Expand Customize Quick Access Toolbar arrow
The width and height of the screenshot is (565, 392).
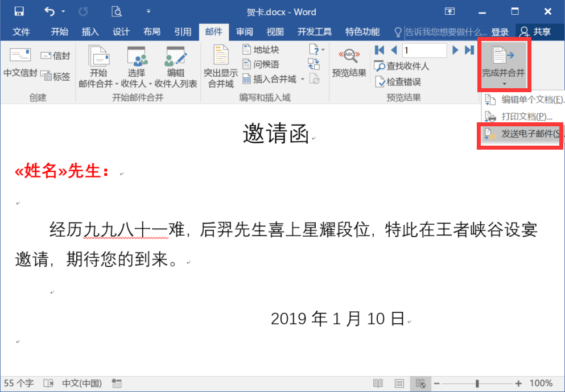click(149, 11)
